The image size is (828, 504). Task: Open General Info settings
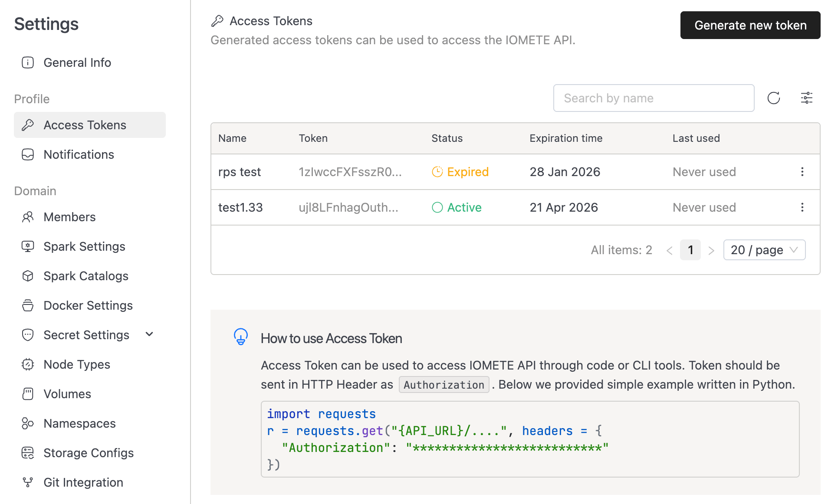[x=77, y=62]
